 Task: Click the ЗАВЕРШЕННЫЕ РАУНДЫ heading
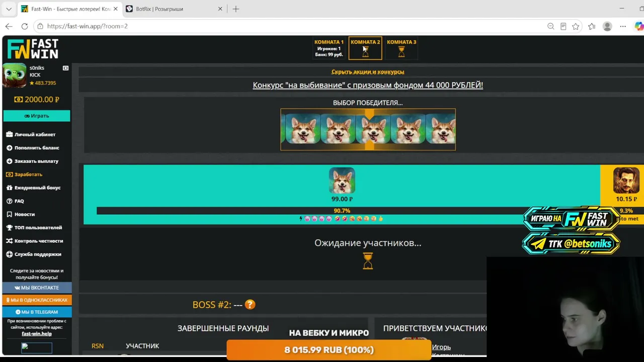click(223, 328)
